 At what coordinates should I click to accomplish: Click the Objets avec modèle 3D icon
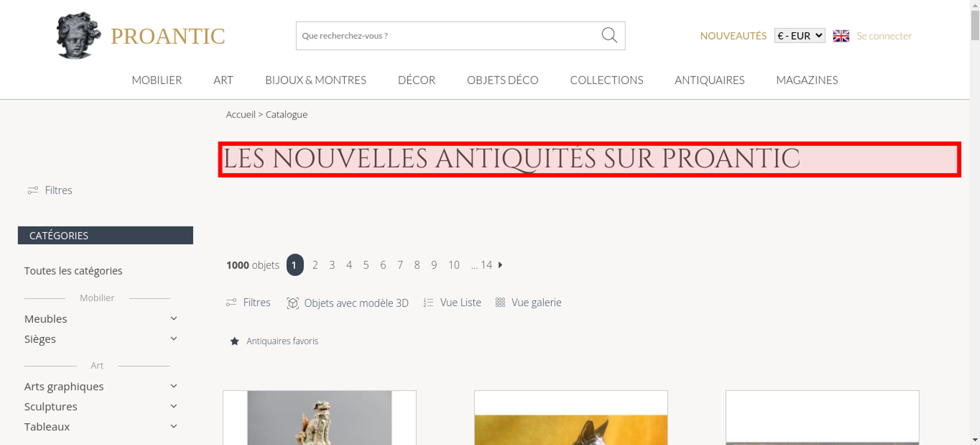click(293, 303)
